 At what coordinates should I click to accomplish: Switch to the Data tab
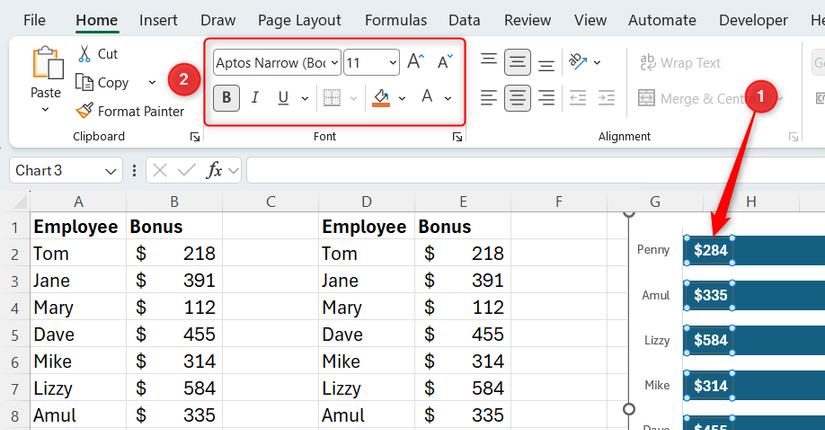click(464, 20)
